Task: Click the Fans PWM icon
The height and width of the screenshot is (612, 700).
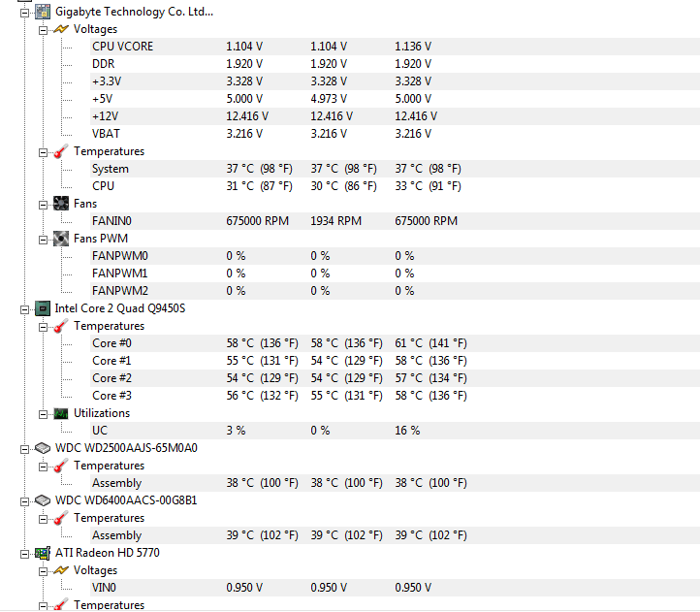Action: click(x=60, y=239)
